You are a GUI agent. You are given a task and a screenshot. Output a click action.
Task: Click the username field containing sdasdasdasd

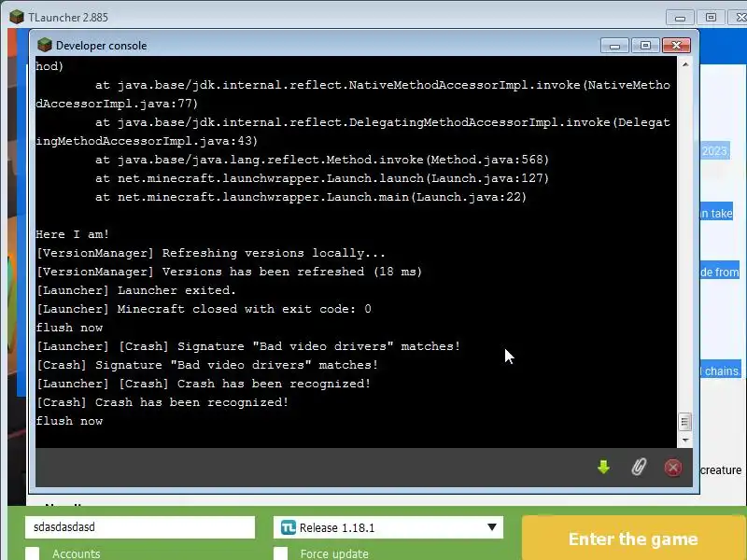[140, 527]
